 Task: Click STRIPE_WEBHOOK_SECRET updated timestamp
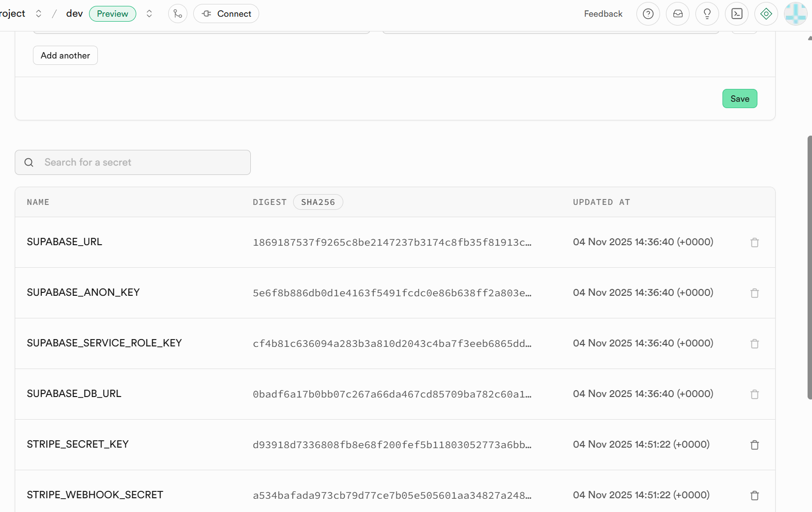[x=641, y=495]
